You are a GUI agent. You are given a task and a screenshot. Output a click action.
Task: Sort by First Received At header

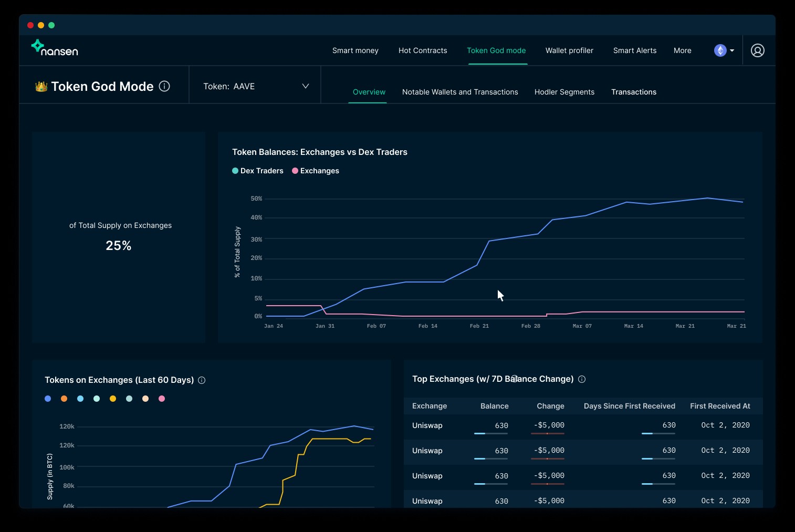[x=720, y=406]
